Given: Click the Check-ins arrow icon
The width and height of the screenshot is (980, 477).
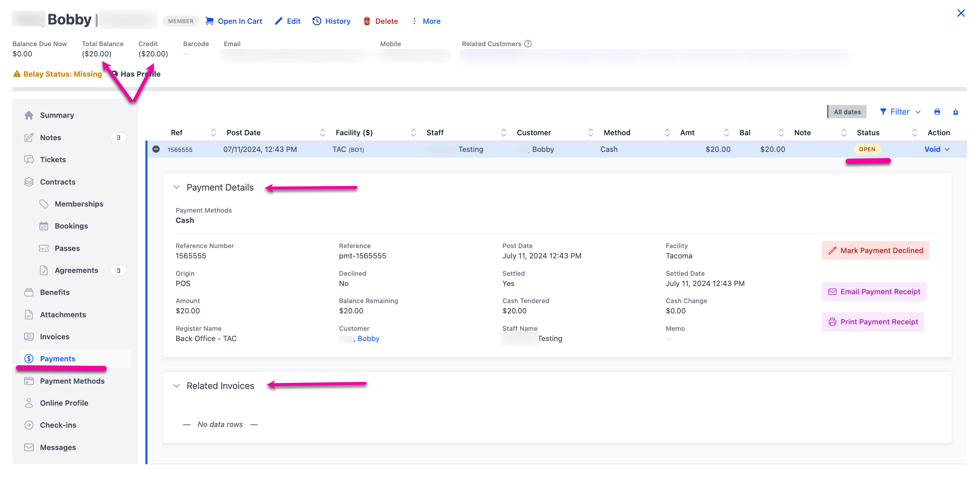Looking at the screenshot, I should coord(29,425).
